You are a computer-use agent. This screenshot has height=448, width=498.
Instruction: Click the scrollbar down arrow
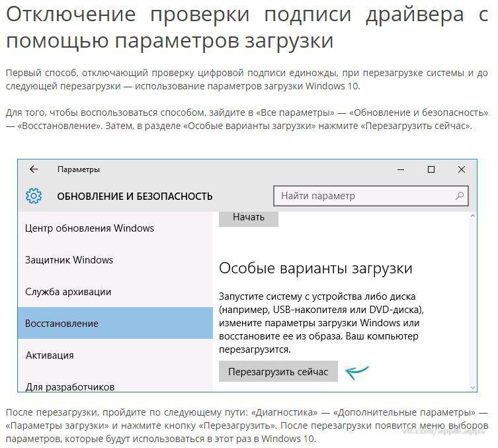point(472,386)
